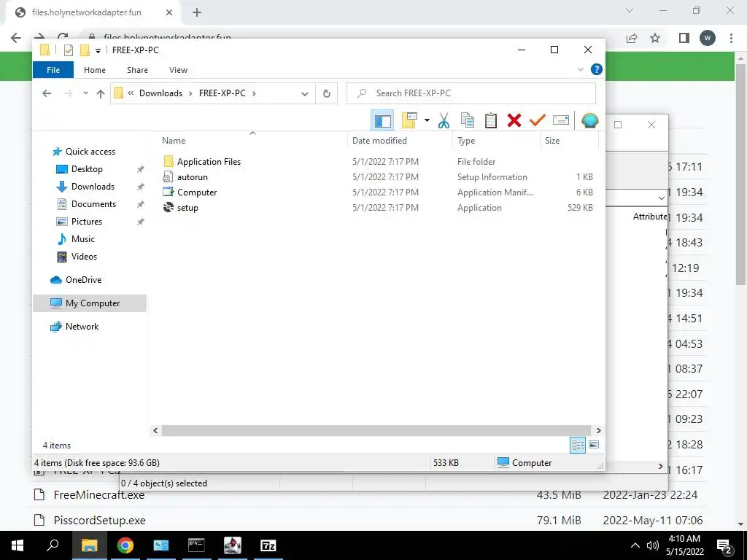747x560 pixels.
Task: Open Command Prompt from the taskbar
Action: tap(196, 545)
